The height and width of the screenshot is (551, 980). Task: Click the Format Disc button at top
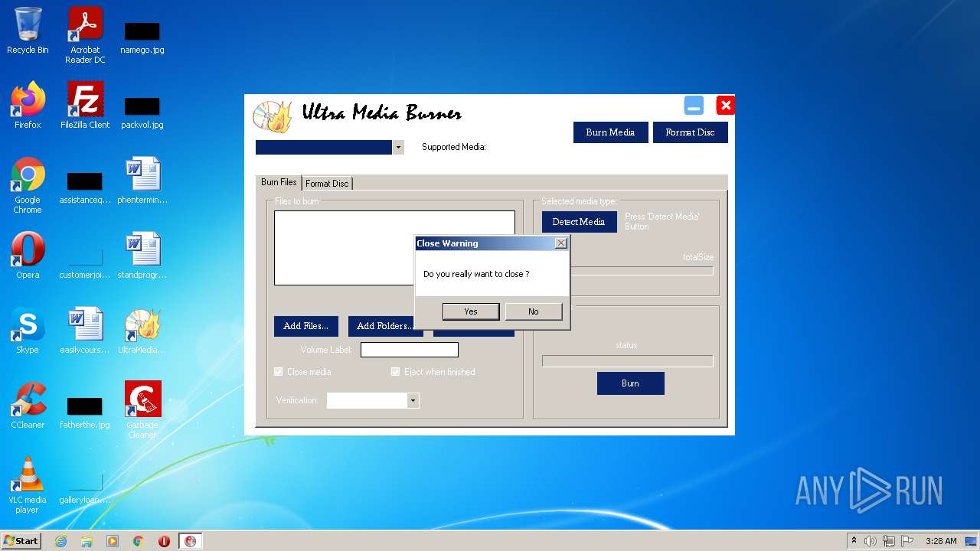[690, 132]
